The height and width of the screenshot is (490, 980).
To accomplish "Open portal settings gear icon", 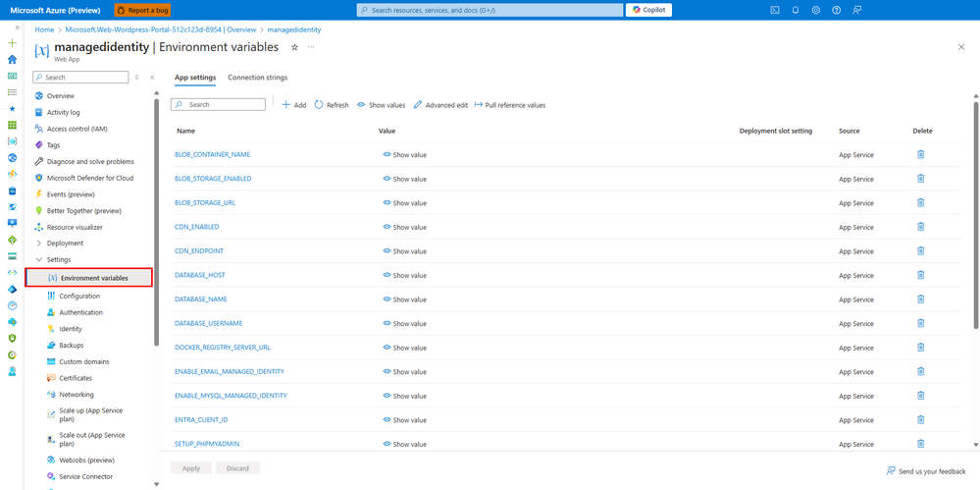I will [815, 10].
